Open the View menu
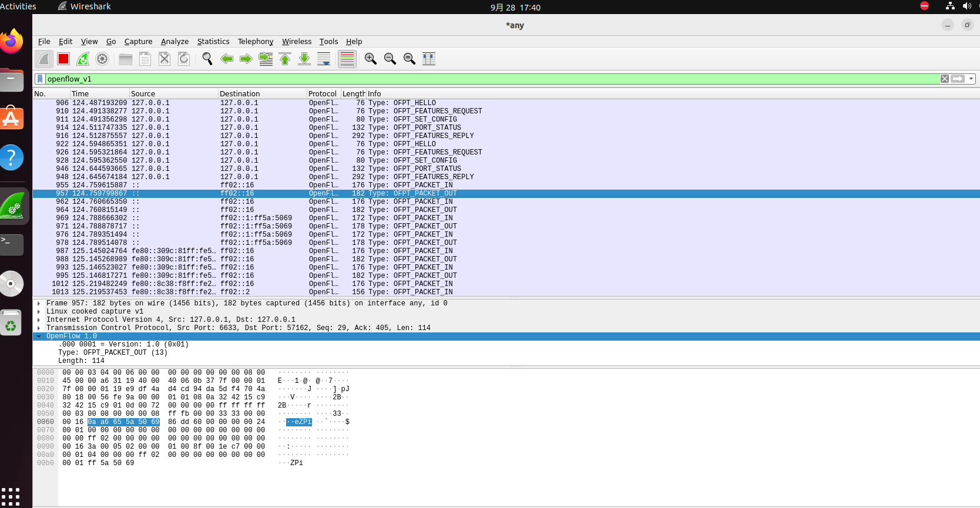The image size is (980, 508). (89, 42)
